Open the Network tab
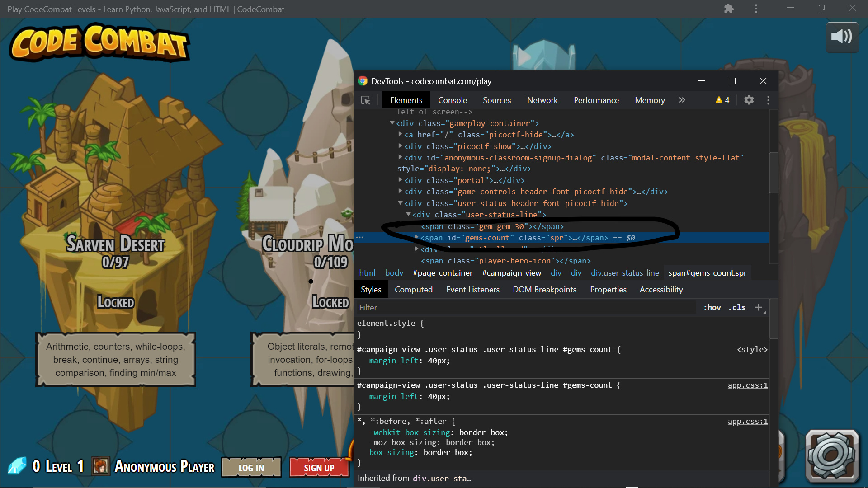This screenshot has width=868, height=488. (542, 100)
